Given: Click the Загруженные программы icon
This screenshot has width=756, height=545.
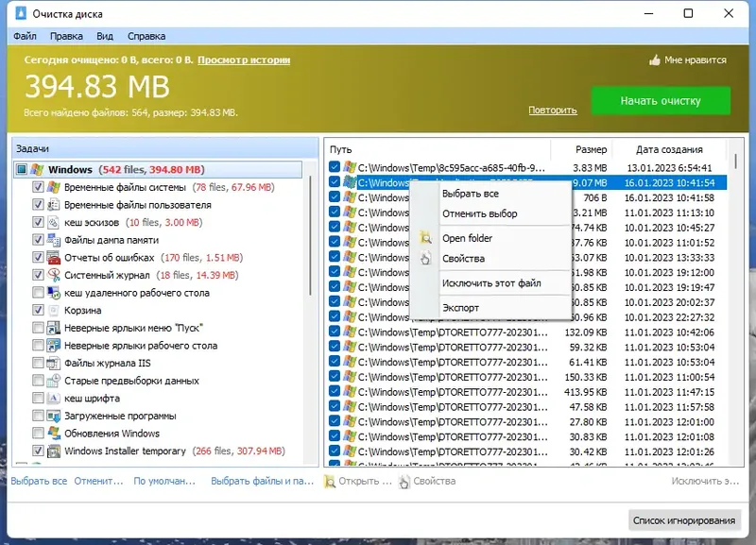Looking at the screenshot, I should point(54,416).
